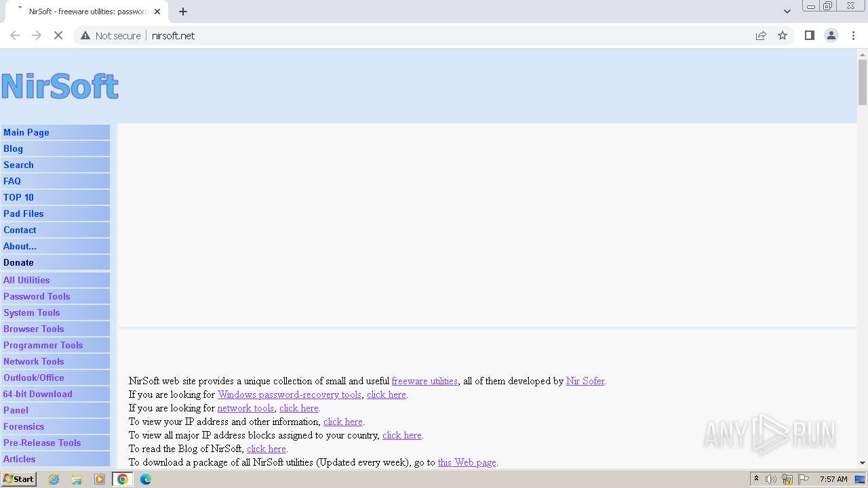Viewport: 868px width, 488px height.
Task: Follow the Nir Sofer link
Action: pos(585,381)
